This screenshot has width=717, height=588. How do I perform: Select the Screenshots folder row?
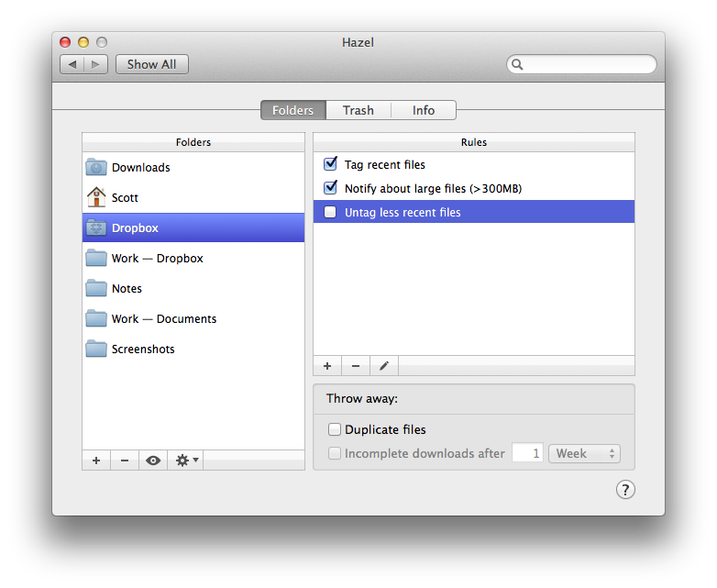click(193, 349)
